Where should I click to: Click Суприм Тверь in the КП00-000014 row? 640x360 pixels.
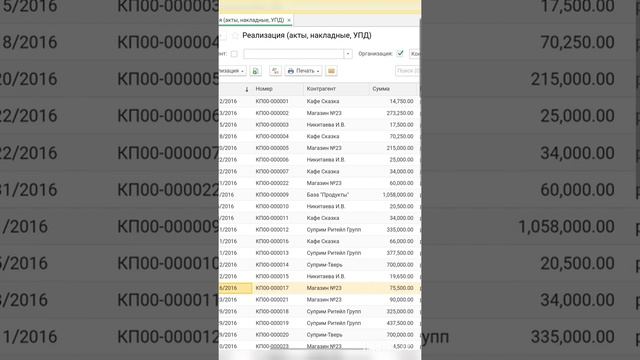[x=324, y=265]
